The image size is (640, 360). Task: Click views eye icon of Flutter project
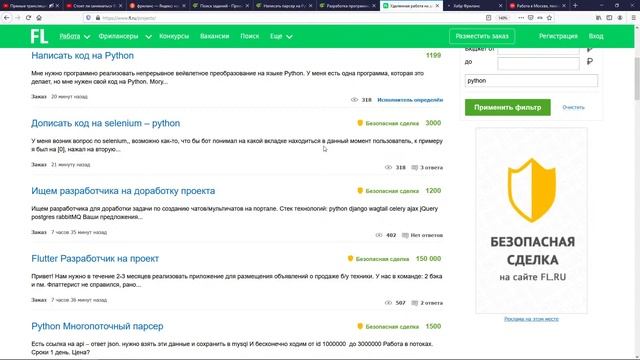[x=388, y=303]
